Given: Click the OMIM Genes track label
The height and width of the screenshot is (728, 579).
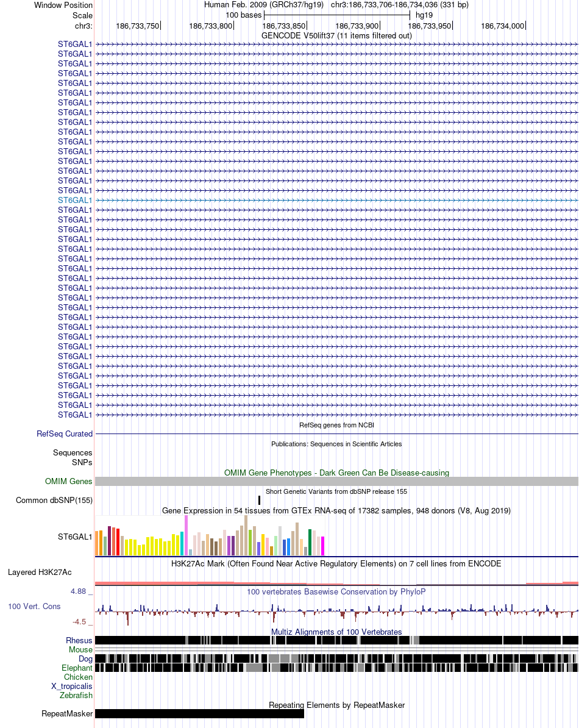Looking at the screenshot, I should (x=69, y=482).
